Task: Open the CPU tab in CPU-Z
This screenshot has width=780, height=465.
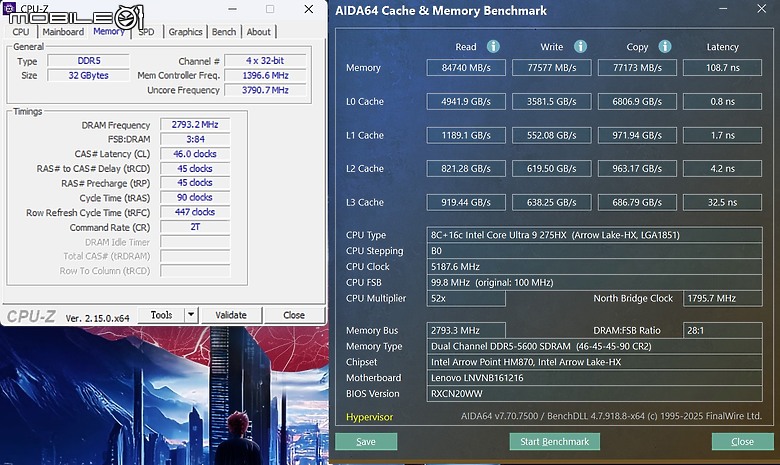Action: click(x=21, y=32)
